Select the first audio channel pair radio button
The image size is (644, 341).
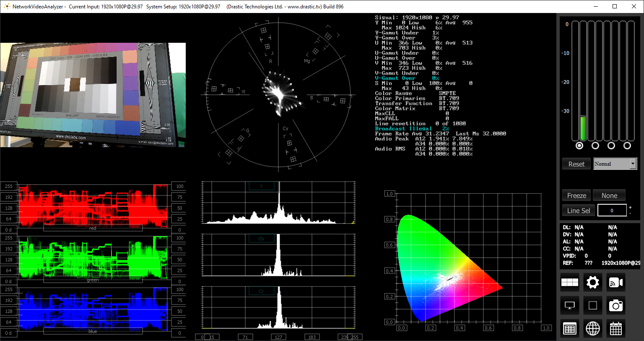(x=579, y=146)
